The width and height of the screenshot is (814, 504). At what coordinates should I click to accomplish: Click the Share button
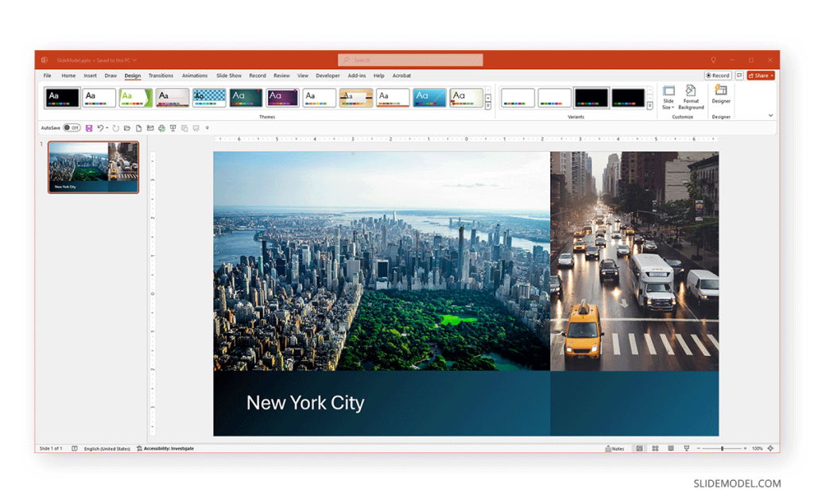click(x=759, y=75)
